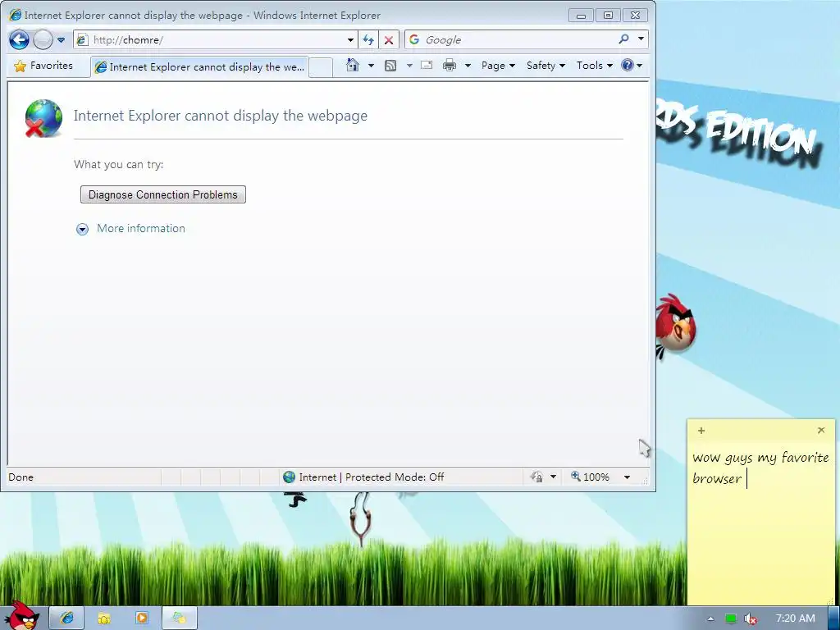
Task: Click the sticky note text area
Action: point(760,523)
